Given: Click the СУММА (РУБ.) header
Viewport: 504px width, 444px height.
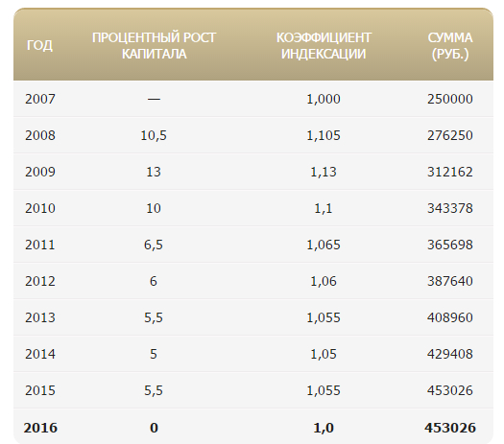Looking at the screenshot, I should (450, 46).
